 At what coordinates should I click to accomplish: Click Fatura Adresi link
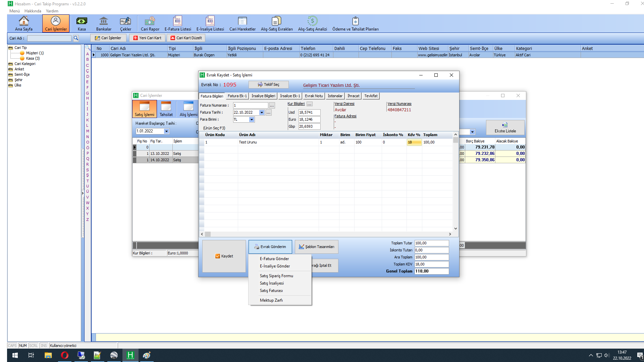[x=345, y=116]
